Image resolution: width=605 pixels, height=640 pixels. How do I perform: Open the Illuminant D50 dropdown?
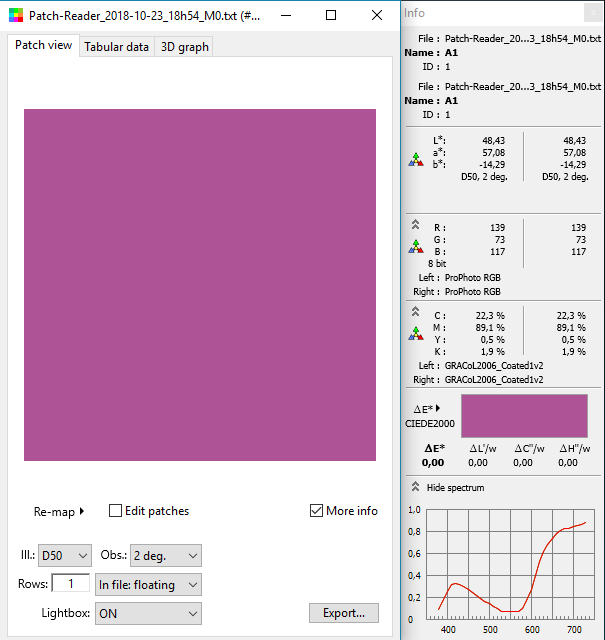65,556
